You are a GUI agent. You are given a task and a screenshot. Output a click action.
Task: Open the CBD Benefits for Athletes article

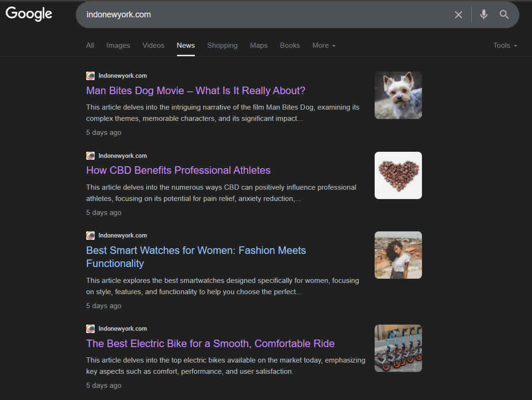178,170
